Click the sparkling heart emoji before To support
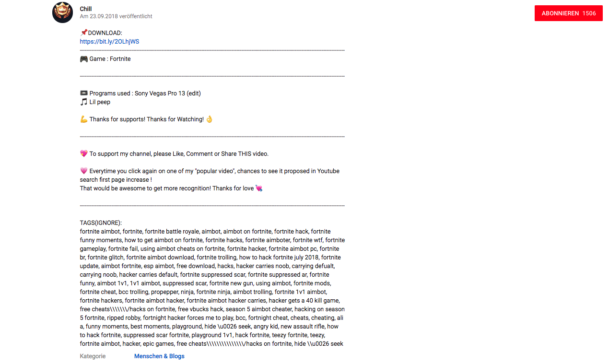 tap(84, 154)
